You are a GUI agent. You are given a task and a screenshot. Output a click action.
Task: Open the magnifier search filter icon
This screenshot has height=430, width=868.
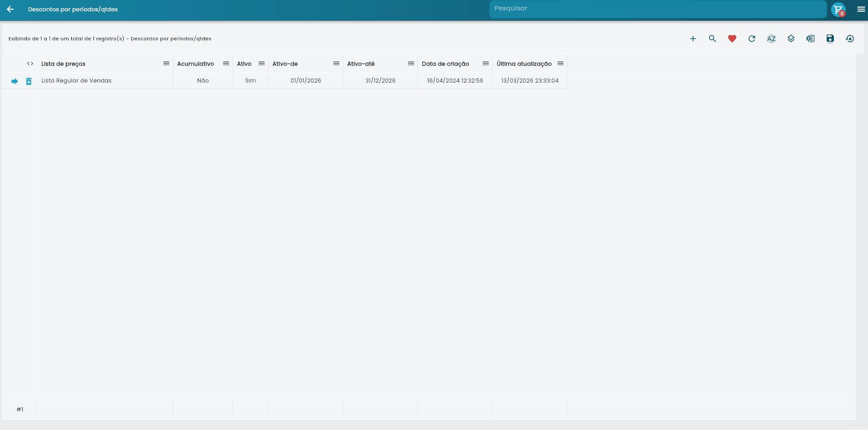click(x=712, y=39)
